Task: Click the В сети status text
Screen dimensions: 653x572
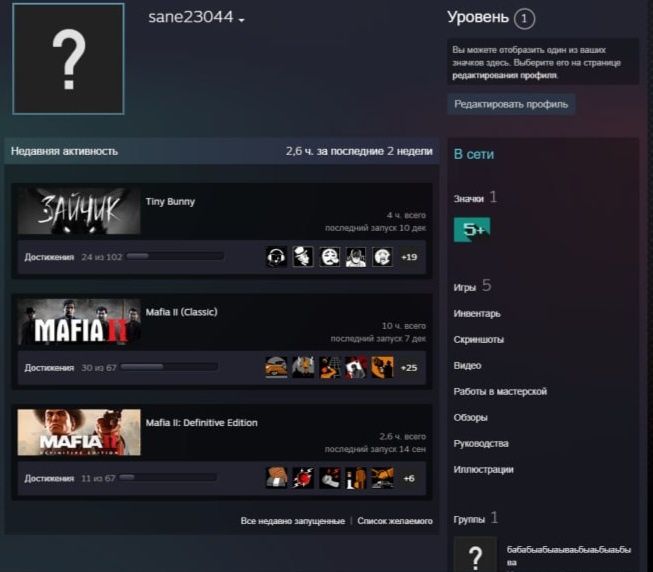Action: tap(474, 154)
